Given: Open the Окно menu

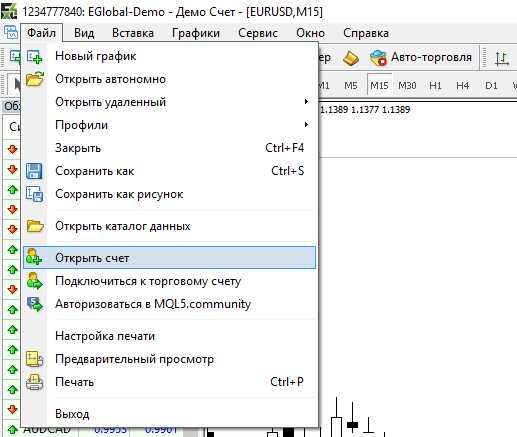Looking at the screenshot, I should pos(310,33).
